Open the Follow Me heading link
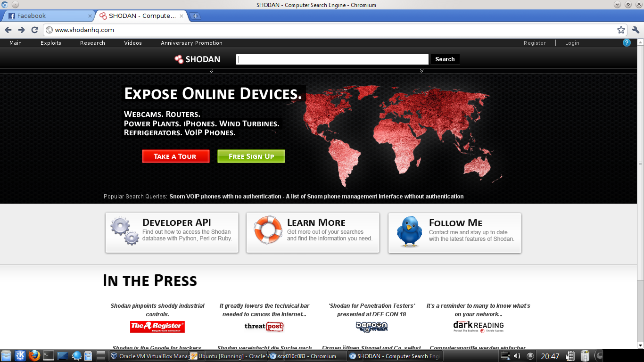The width and height of the screenshot is (644, 362). coord(456,223)
